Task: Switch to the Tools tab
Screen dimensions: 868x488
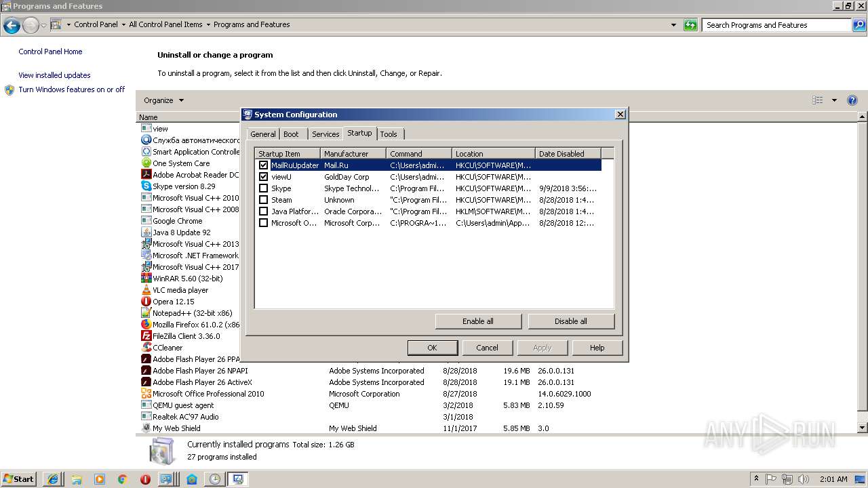Action: [x=389, y=134]
